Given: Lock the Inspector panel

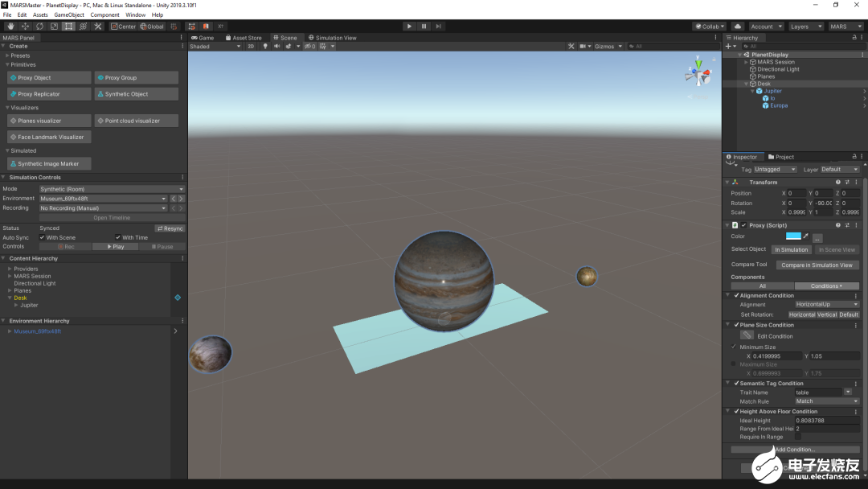Looking at the screenshot, I should [853, 157].
